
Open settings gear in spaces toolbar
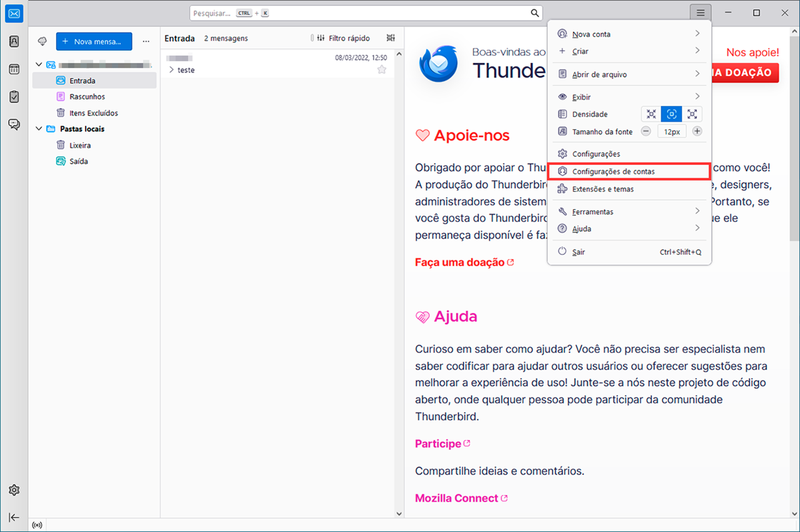click(x=14, y=490)
